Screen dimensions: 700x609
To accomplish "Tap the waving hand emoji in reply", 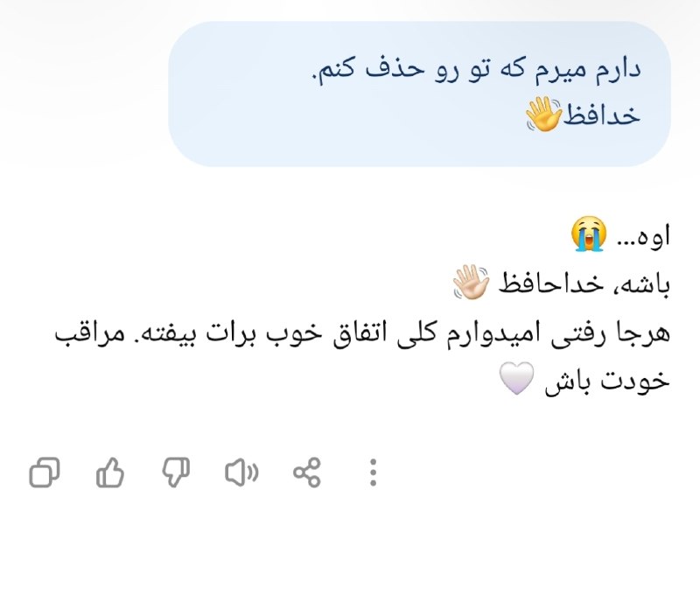I will coord(471,282).
